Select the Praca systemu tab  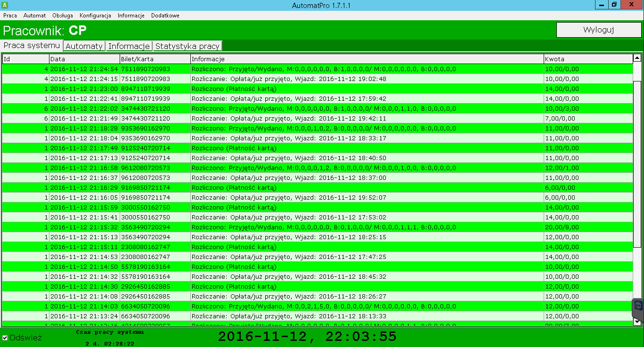[31, 46]
